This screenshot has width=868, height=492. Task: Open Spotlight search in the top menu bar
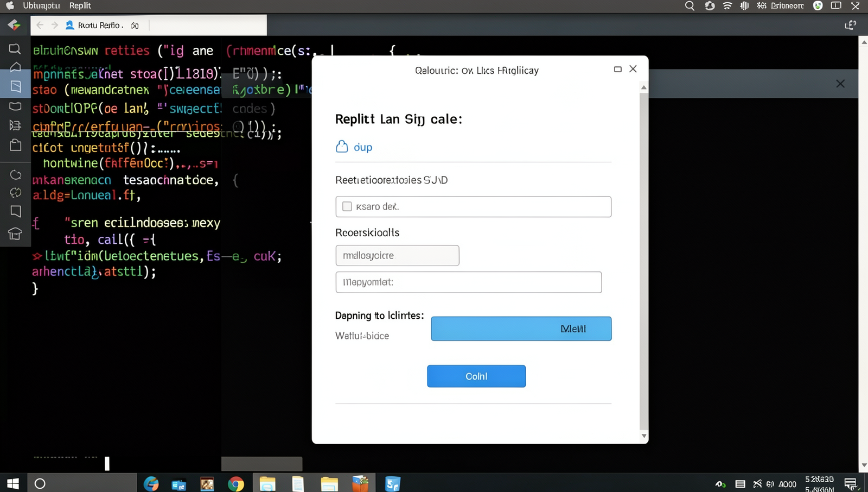[x=690, y=5]
